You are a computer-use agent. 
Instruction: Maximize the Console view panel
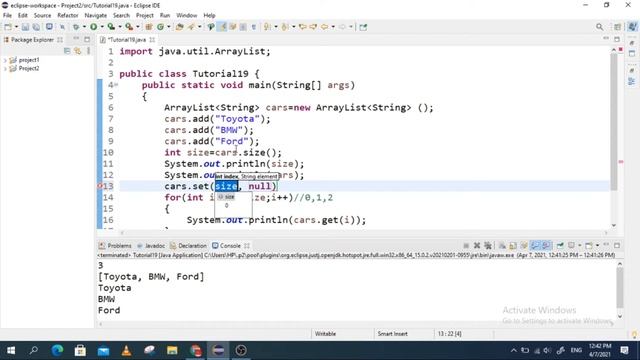(617, 245)
